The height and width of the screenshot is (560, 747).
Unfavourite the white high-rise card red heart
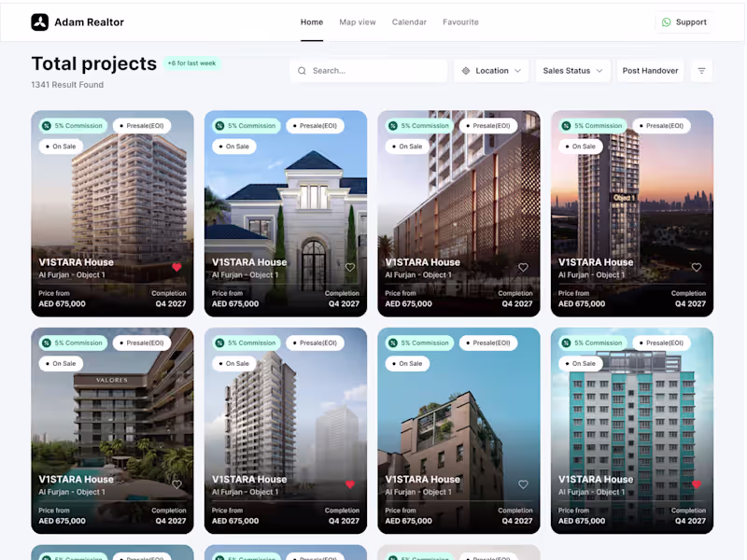pos(176,267)
